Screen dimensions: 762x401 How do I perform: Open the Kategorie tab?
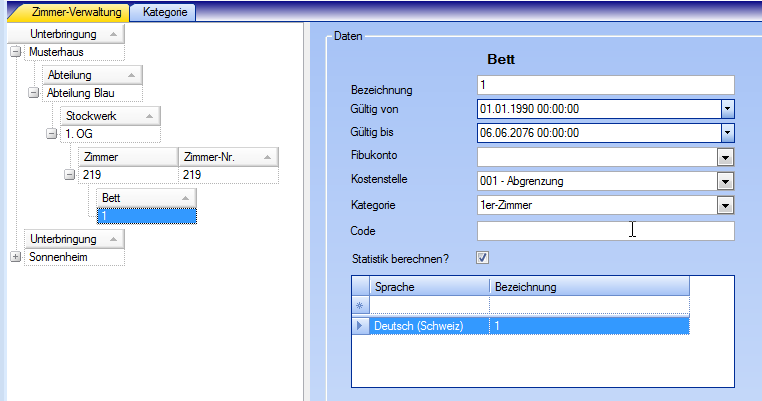[x=164, y=12]
